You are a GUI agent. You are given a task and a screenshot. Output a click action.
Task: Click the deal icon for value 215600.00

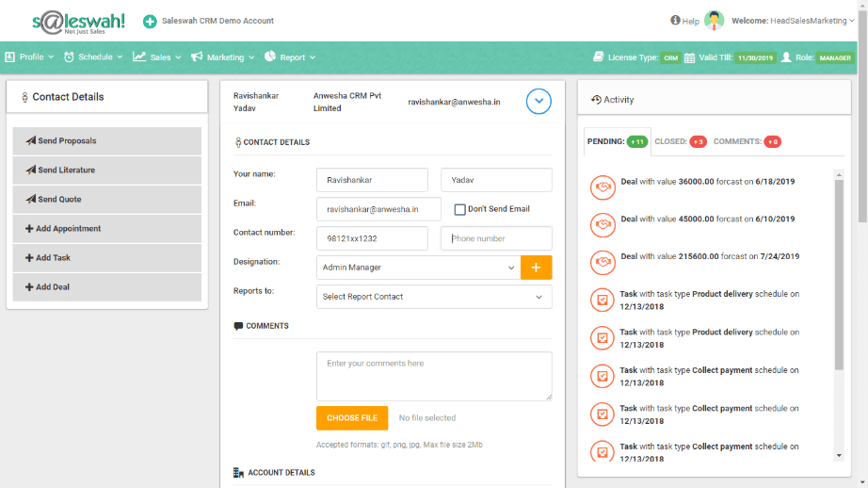click(x=603, y=262)
